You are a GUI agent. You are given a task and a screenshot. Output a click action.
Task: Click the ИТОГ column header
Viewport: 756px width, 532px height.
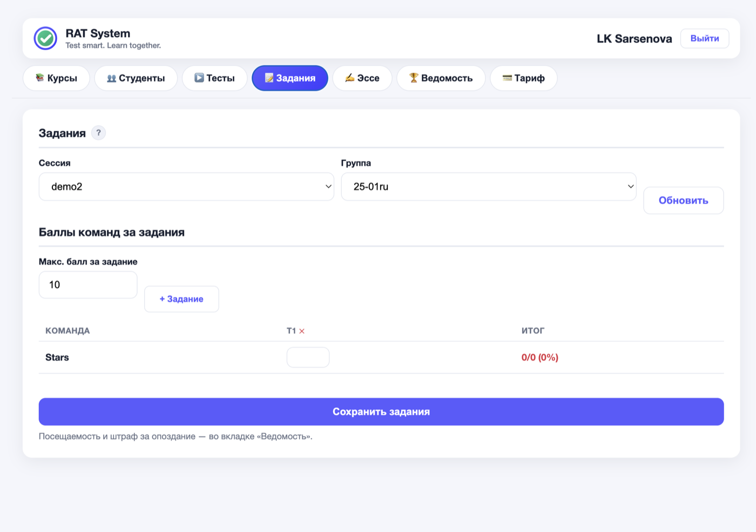click(533, 331)
